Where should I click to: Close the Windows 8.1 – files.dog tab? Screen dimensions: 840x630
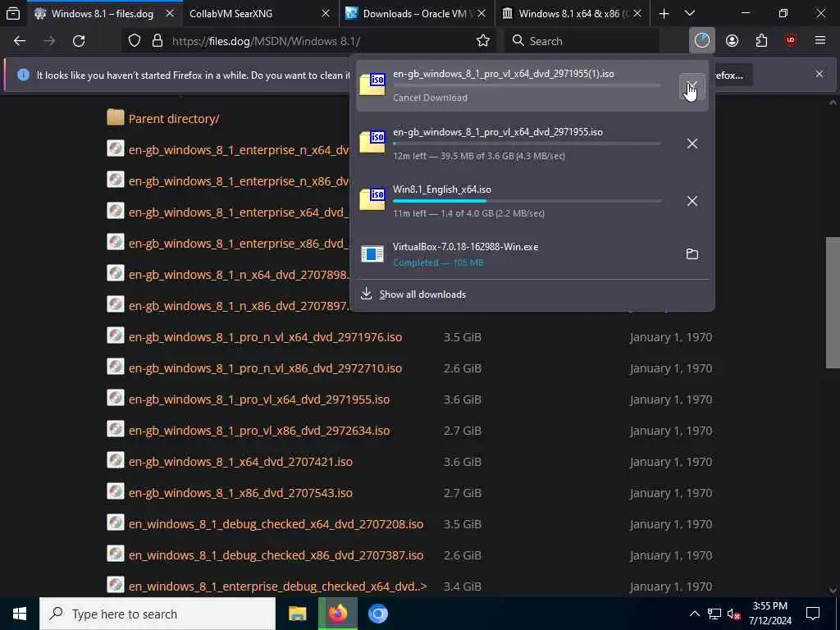pyautogui.click(x=169, y=13)
